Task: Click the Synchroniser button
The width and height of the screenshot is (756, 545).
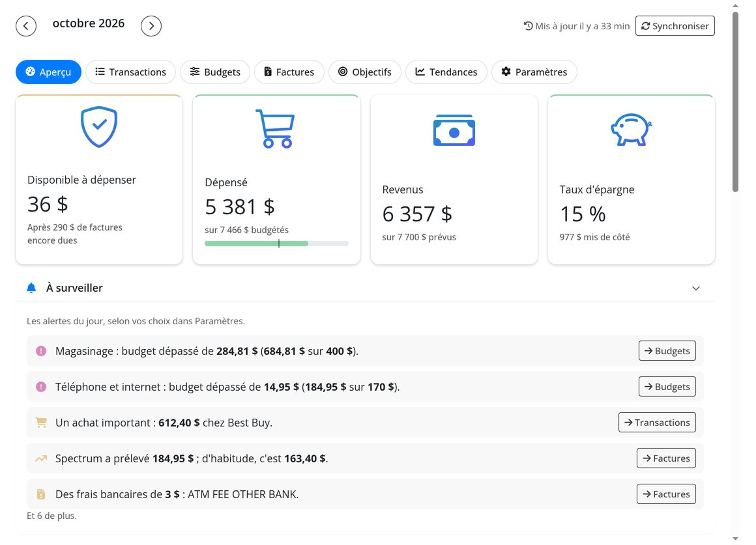Action: pos(675,26)
